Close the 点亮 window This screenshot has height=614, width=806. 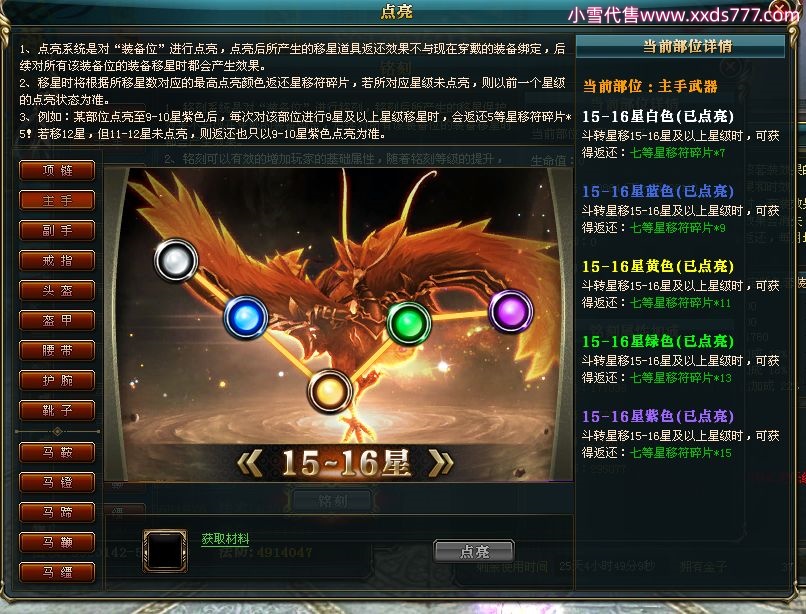[x=782, y=9]
